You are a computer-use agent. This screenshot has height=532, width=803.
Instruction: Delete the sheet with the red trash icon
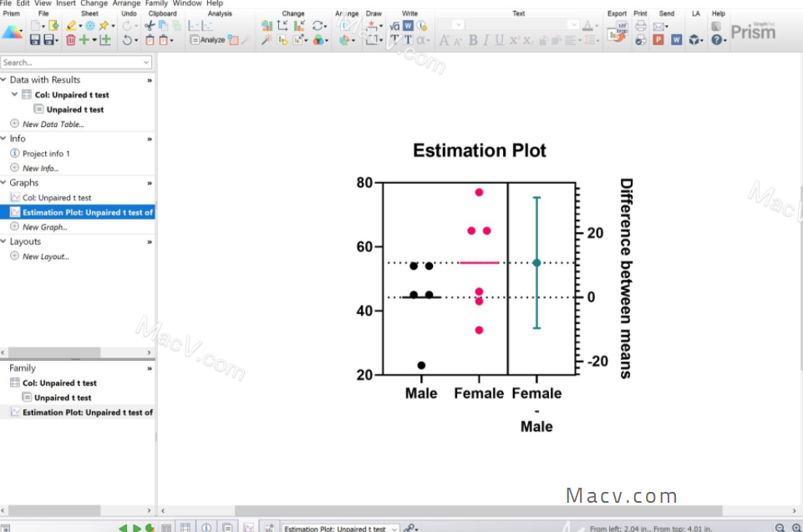pyautogui.click(x=71, y=40)
